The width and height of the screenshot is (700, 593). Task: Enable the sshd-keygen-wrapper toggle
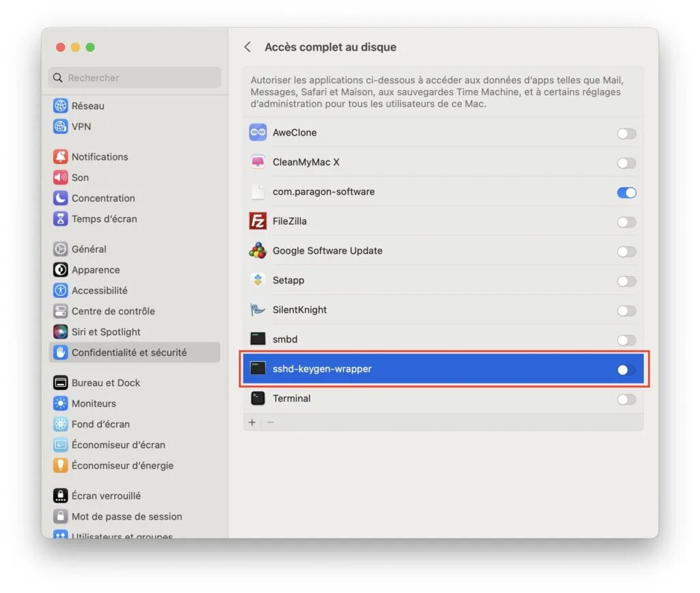coord(623,370)
